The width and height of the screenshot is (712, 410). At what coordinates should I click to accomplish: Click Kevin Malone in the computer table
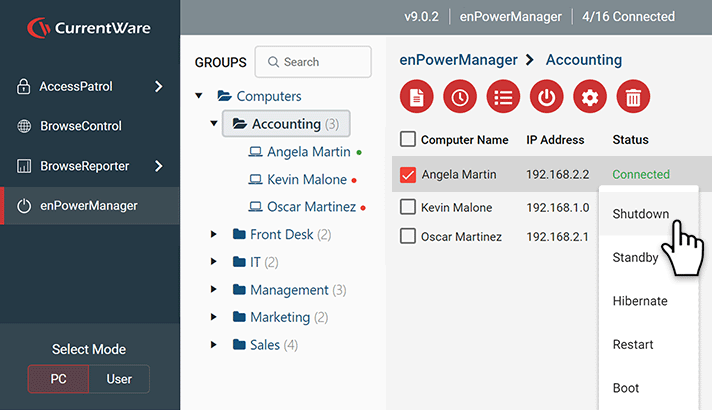point(456,207)
